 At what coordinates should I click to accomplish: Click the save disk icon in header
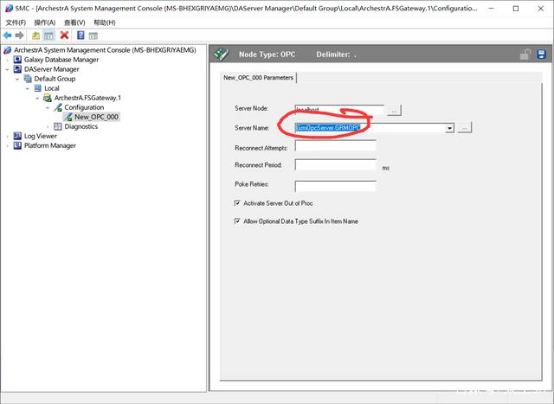[541, 54]
